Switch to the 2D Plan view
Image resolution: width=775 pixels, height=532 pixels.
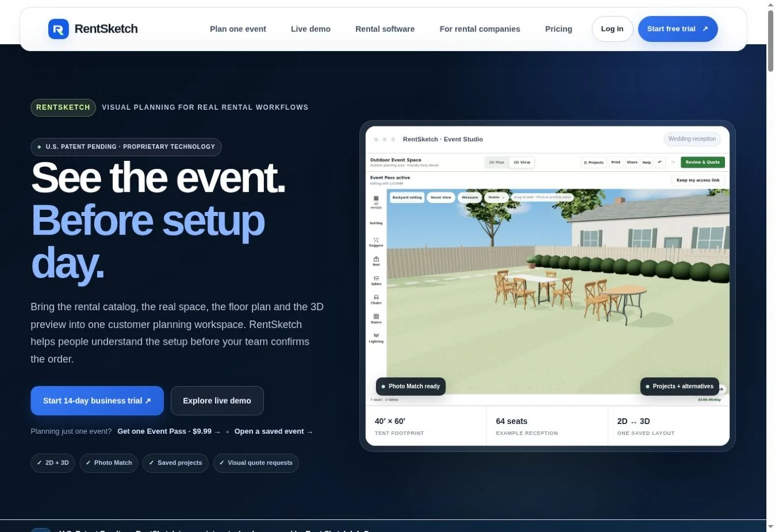497,162
